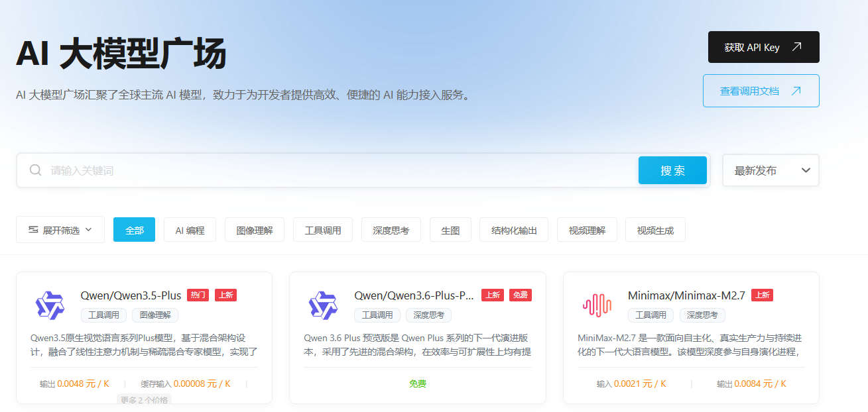Click the Minimax-M2.7 waveform logo
Image resolution: width=868 pixels, height=412 pixels.
point(597,305)
